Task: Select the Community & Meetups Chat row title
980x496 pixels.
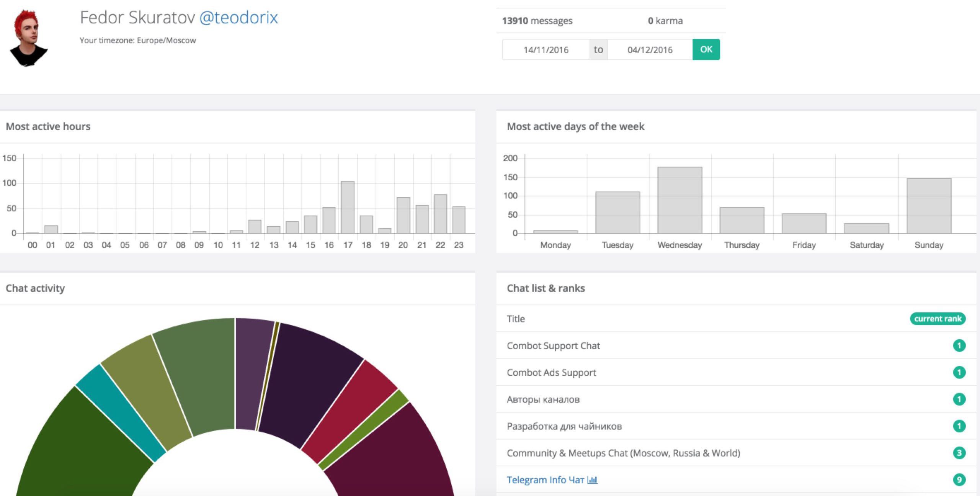Action: pyautogui.click(x=624, y=453)
